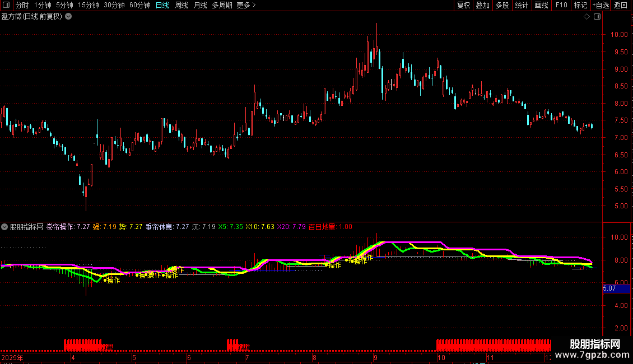The width and height of the screenshot is (633, 364).
Task: Click the 垂帘休息: 7.27 indicator value
Action: [x=167, y=227]
